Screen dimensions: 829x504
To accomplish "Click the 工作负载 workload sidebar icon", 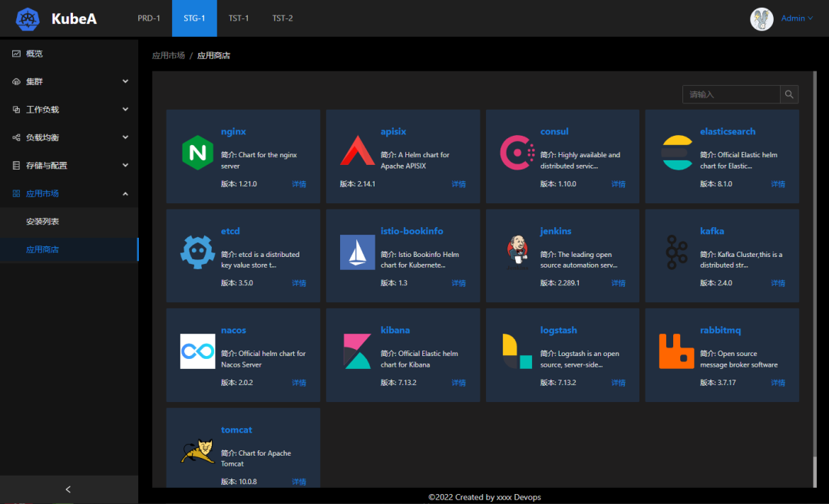I will [x=16, y=110].
